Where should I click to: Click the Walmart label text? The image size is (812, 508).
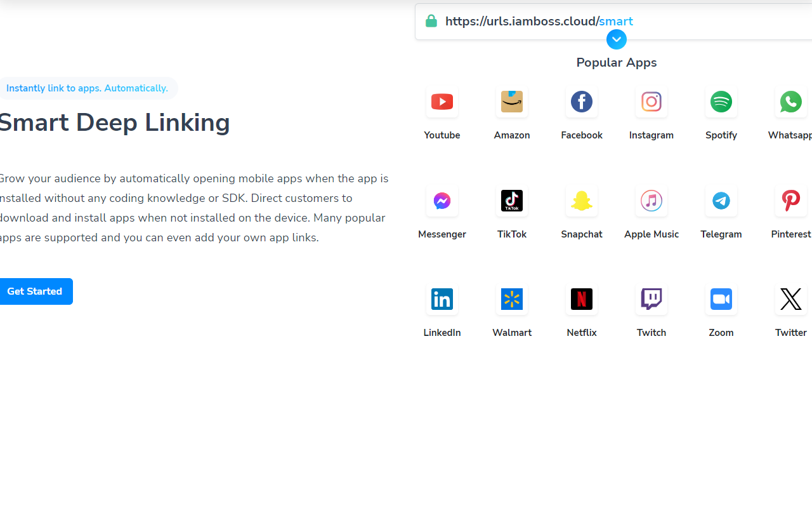click(x=512, y=333)
